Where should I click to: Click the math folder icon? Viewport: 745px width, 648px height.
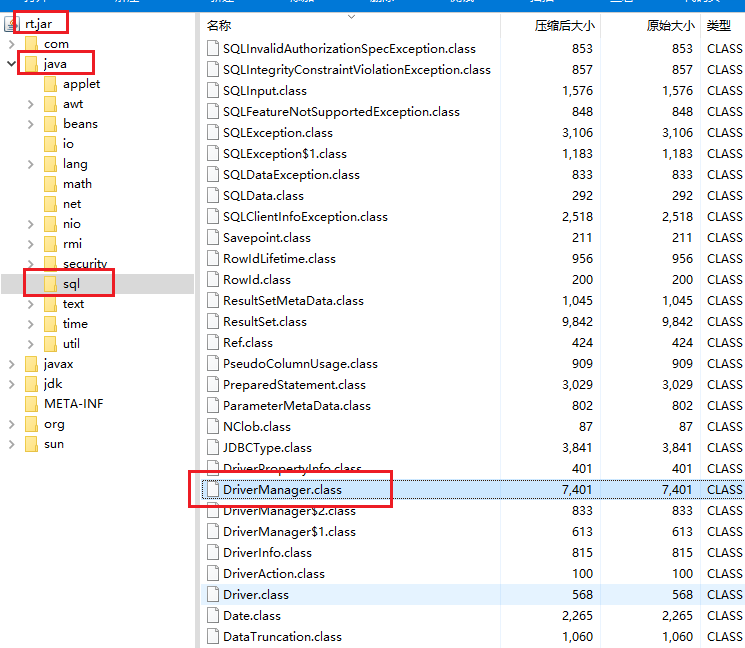50,184
